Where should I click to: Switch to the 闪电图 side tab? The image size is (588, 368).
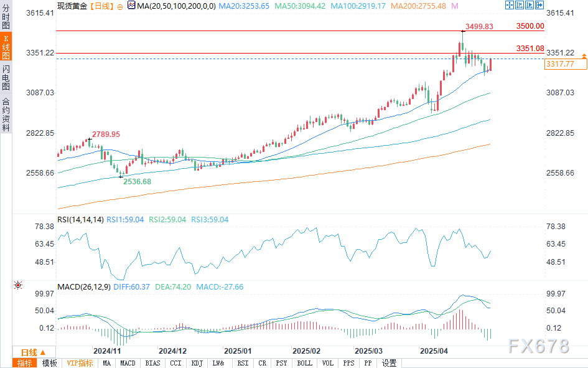pos(6,77)
